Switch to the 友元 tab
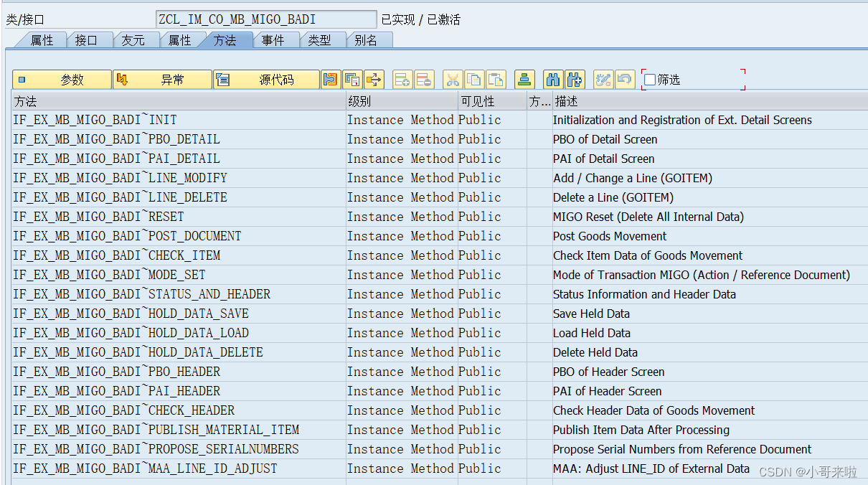Viewport: 868px width, 485px height. 133,40
